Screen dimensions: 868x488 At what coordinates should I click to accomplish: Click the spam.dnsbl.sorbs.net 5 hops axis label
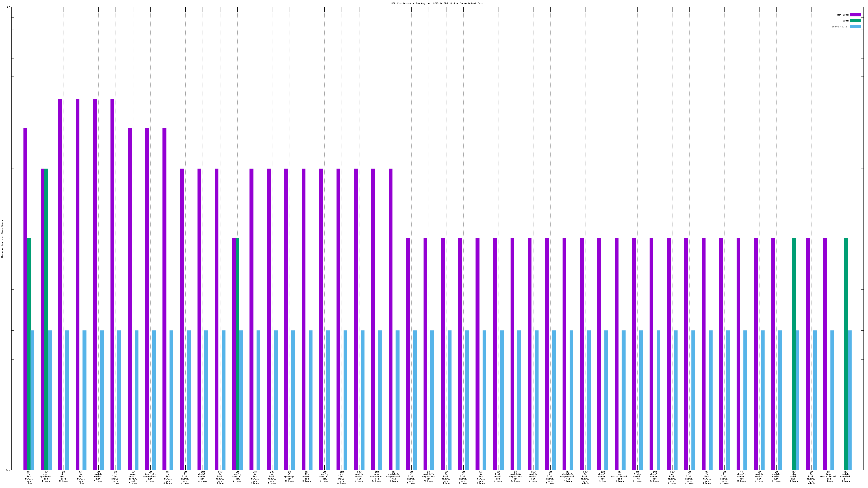tap(133, 478)
